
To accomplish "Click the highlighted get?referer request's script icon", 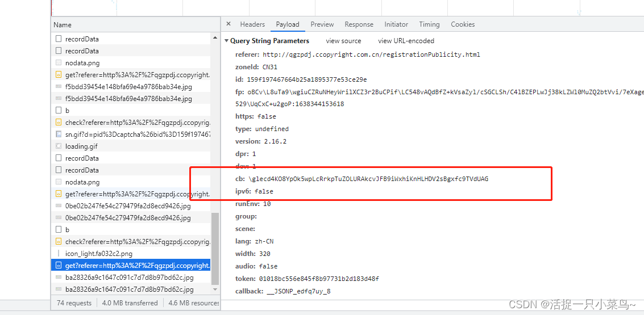I will tap(59, 266).
